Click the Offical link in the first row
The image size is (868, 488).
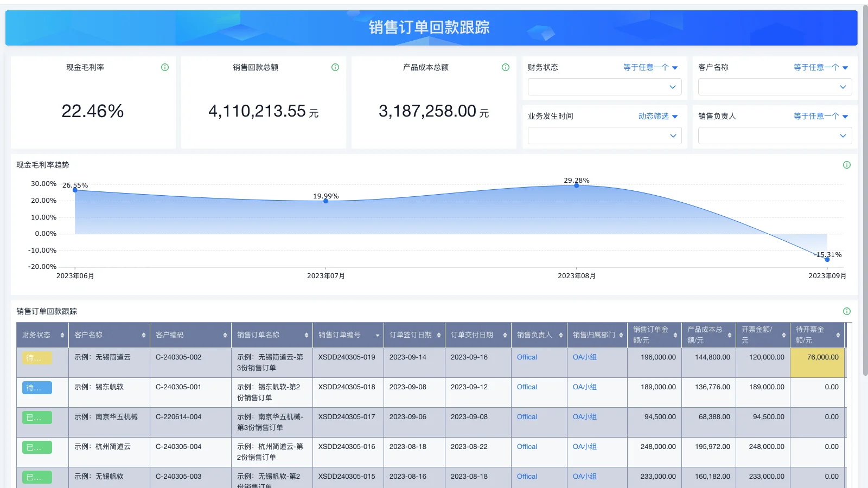click(526, 357)
